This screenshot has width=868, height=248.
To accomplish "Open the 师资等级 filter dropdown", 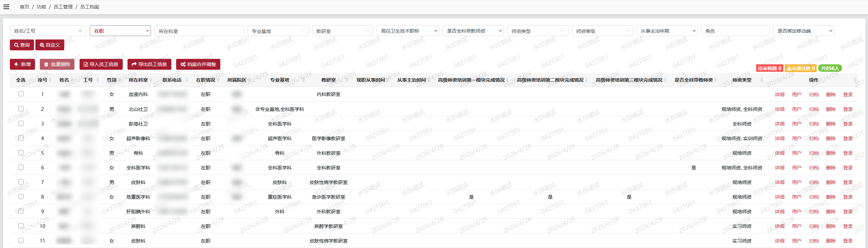I will coord(602,31).
